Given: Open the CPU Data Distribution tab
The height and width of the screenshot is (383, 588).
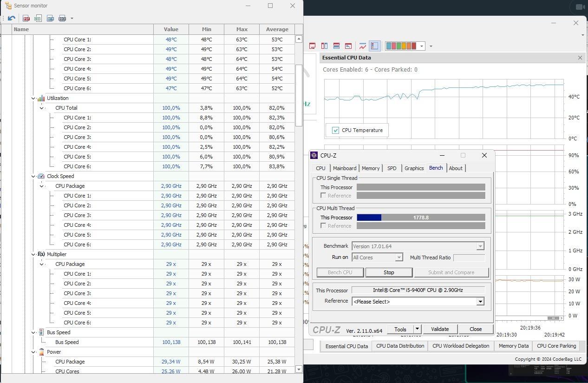Looking at the screenshot, I should coord(400,346).
